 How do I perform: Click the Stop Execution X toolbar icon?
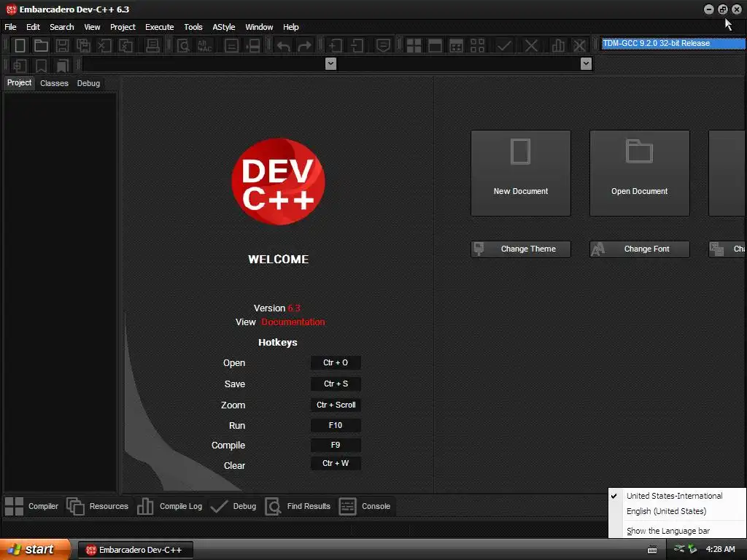531,46
